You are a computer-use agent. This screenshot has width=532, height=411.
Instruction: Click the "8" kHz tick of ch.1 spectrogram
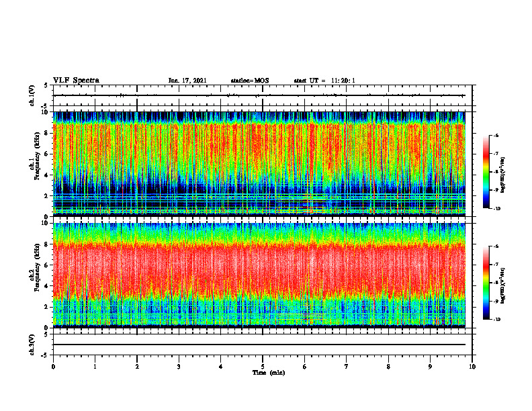tap(47, 133)
